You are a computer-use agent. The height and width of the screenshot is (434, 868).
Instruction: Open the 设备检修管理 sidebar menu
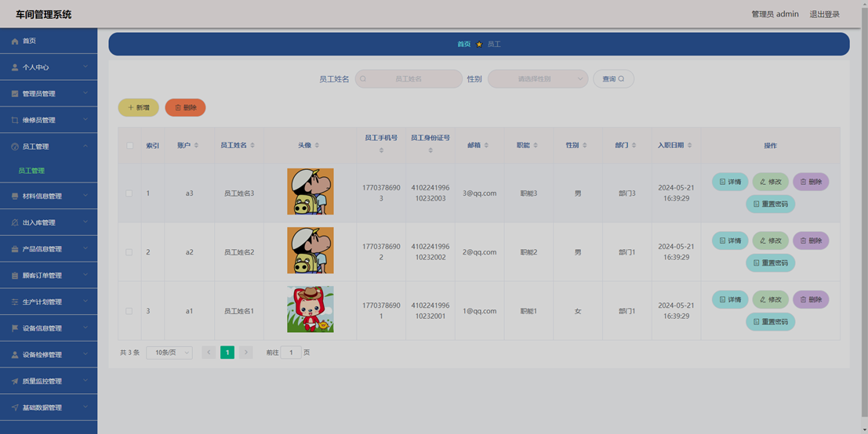(x=49, y=355)
